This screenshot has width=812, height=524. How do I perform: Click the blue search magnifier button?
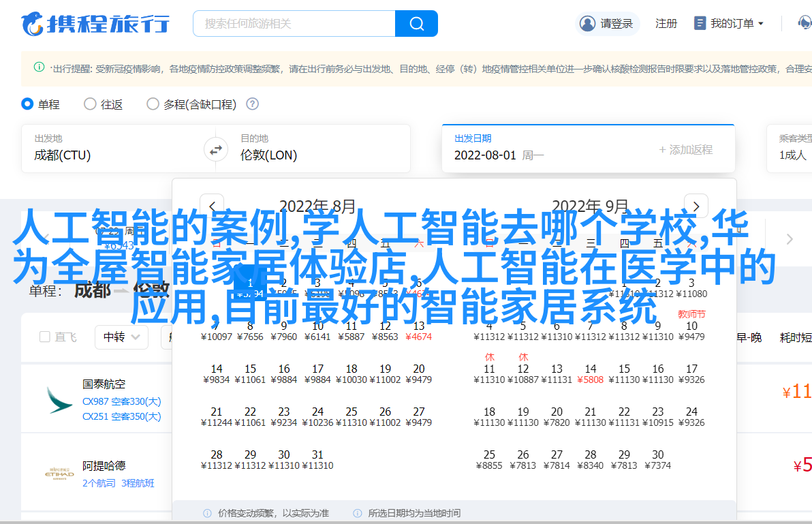click(416, 24)
